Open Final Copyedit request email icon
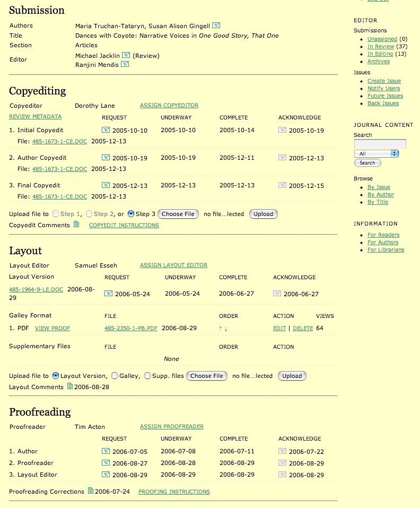Screen dimensions: 420x508 pyautogui.click(x=106, y=185)
